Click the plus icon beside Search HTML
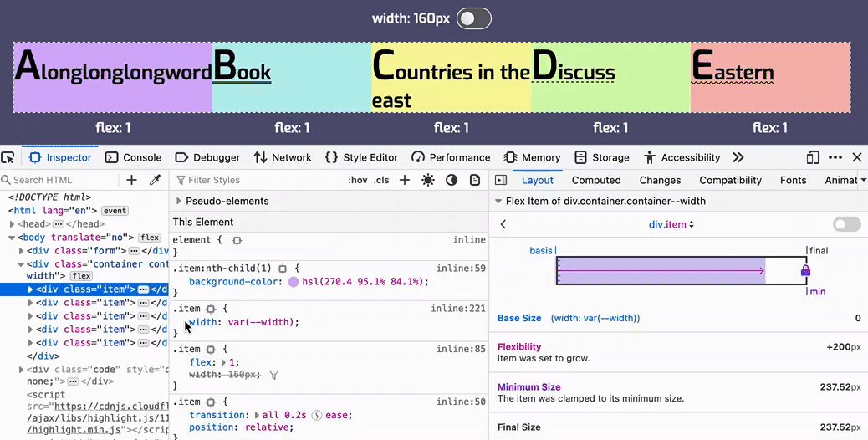Viewport: 868px width, 440px height. 131,180
